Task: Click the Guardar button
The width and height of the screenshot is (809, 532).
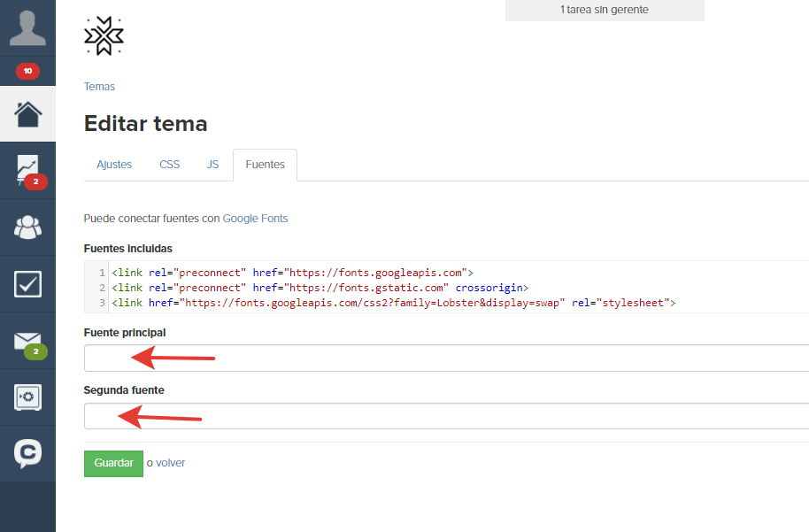Action: coord(113,463)
